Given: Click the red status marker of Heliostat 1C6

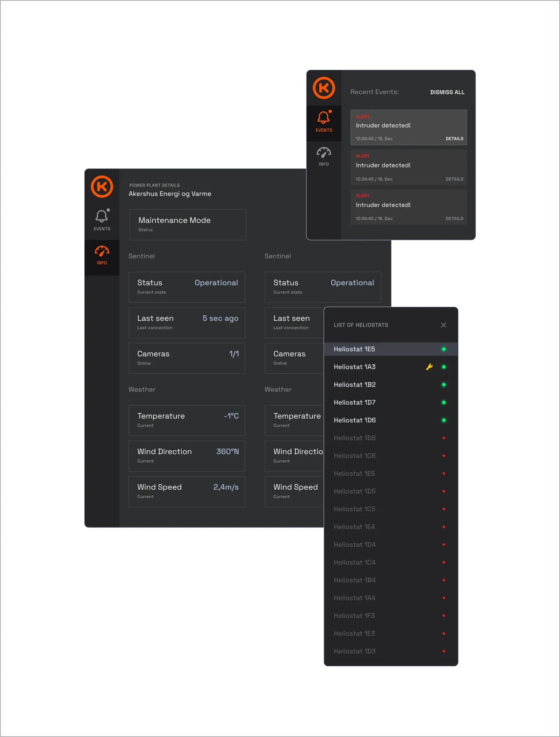Looking at the screenshot, I should point(444,455).
